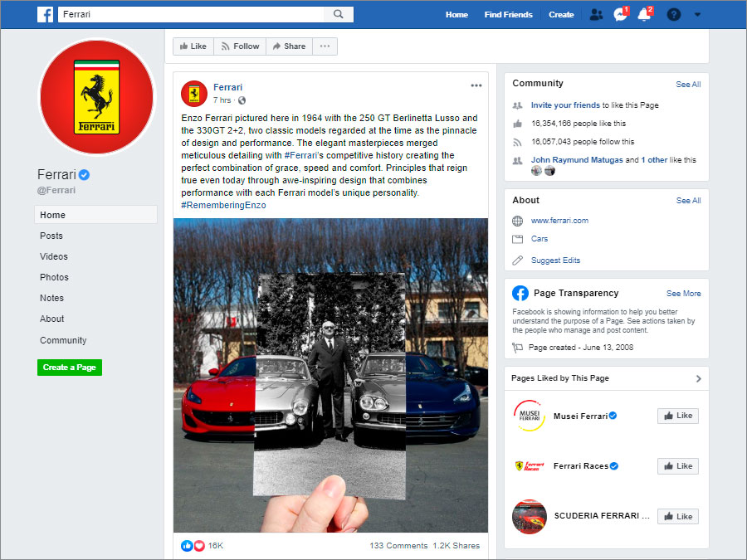Click the #Ferrari hashtag in post
Viewport: 747px width, 560px height.
(x=300, y=155)
